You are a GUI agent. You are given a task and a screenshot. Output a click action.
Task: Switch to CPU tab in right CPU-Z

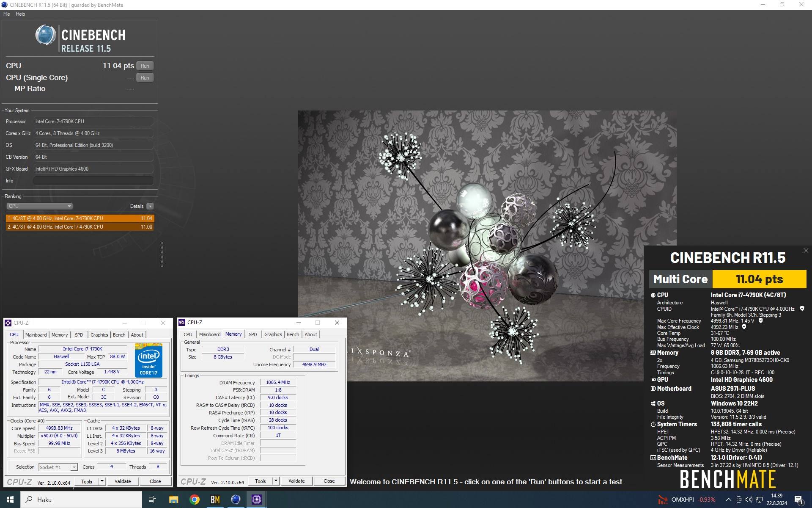click(x=188, y=334)
